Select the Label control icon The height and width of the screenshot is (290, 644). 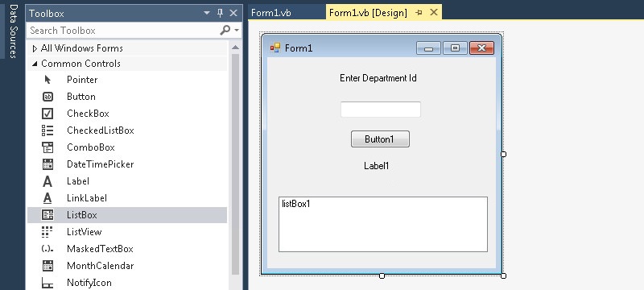click(47, 181)
